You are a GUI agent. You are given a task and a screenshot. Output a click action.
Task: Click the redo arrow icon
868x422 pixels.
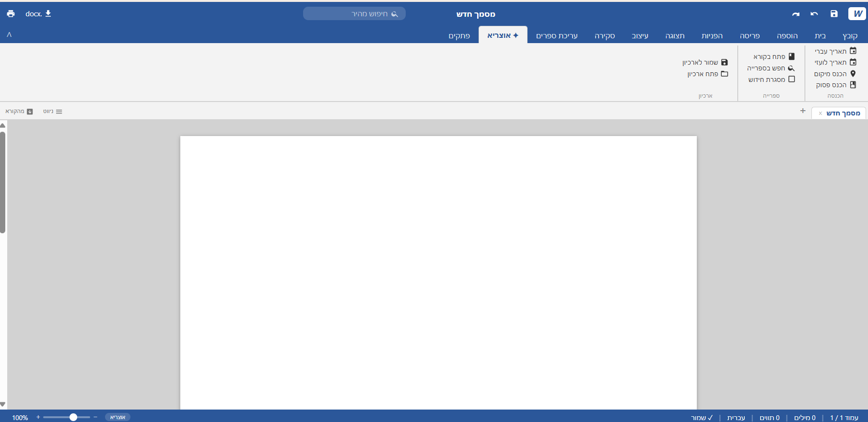(796, 14)
